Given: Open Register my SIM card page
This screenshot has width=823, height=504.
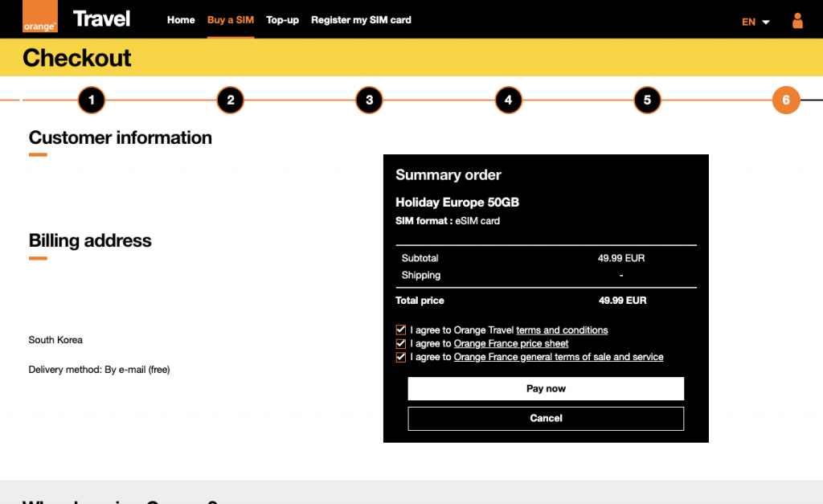Looking at the screenshot, I should click(x=361, y=20).
